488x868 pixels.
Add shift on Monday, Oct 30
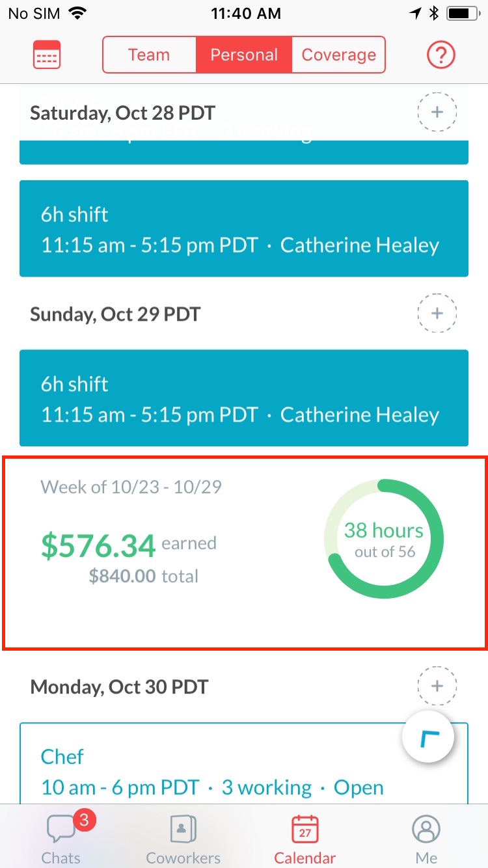coord(437,686)
